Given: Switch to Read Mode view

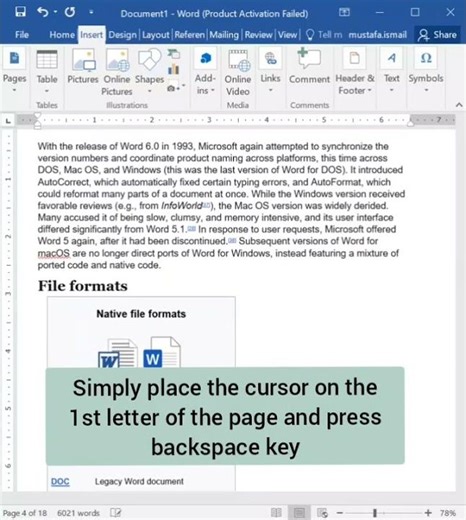Looking at the screenshot, I should point(276,513).
